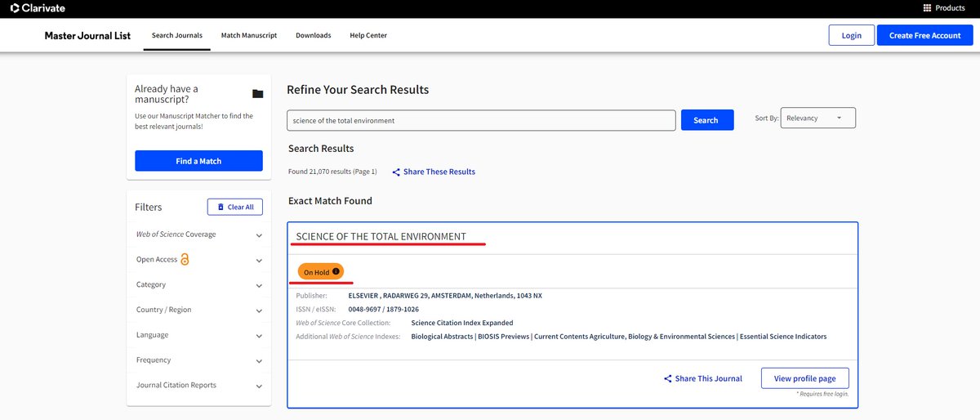Click the Biological Abstracts indexes text
980x420 pixels.
(618, 337)
